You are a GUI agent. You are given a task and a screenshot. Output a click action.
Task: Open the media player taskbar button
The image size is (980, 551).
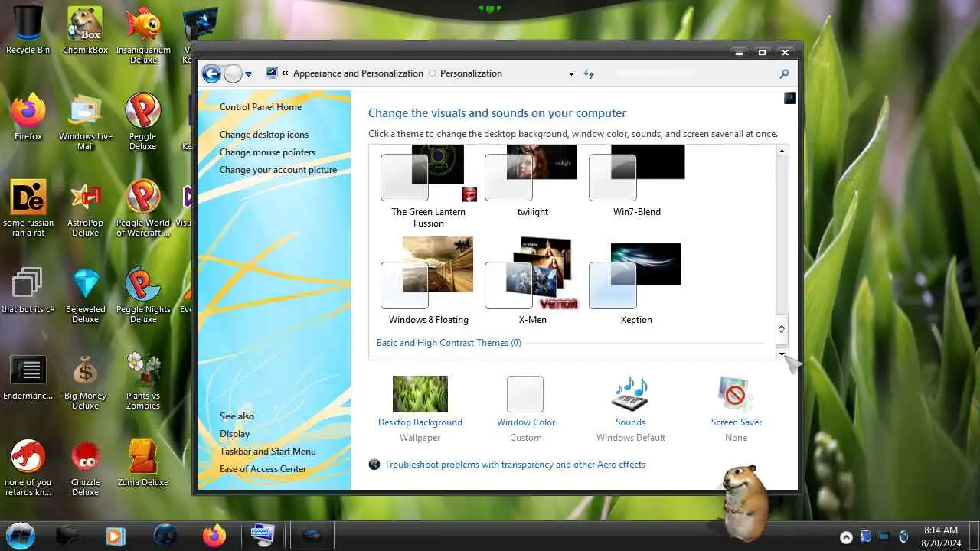click(x=115, y=535)
